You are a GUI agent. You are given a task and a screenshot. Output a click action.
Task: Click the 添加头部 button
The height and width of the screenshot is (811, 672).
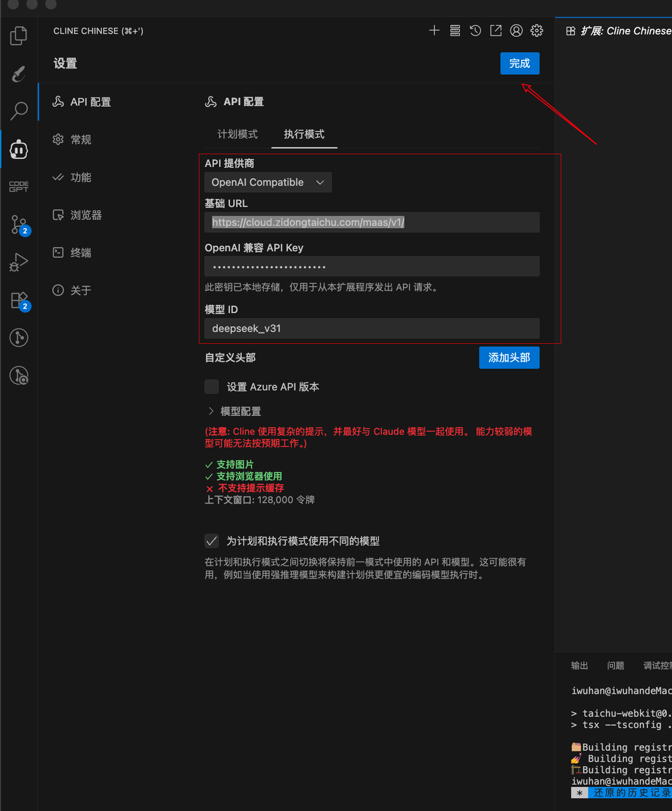coord(509,357)
